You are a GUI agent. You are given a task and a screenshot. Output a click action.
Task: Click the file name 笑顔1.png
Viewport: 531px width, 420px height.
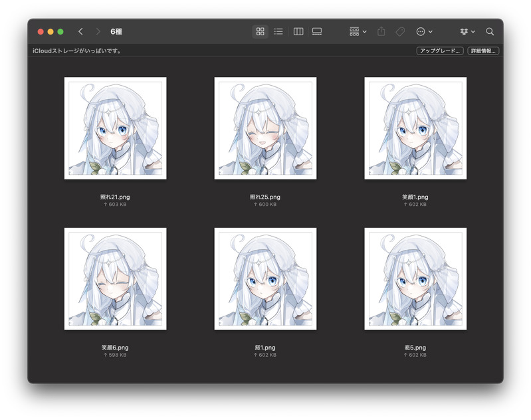(415, 197)
